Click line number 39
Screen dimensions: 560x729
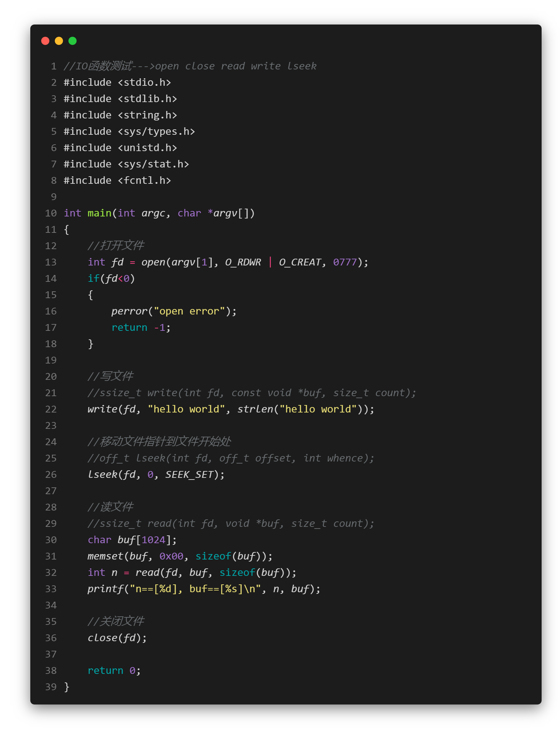point(51,687)
